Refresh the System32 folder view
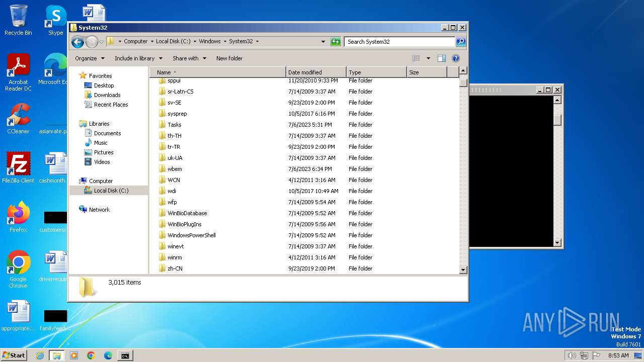 (x=336, y=42)
